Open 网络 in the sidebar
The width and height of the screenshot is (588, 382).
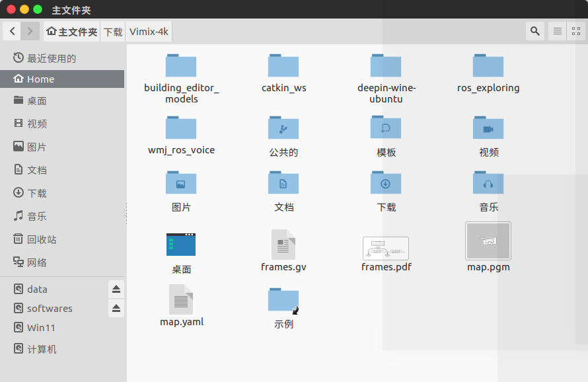[x=62, y=262]
